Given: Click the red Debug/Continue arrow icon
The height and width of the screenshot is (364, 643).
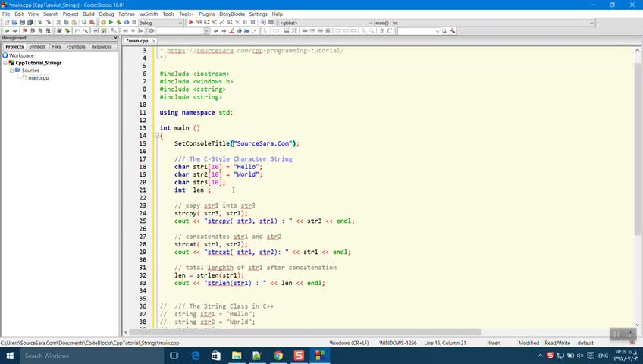Looking at the screenshot, I should click(x=191, y=23).
